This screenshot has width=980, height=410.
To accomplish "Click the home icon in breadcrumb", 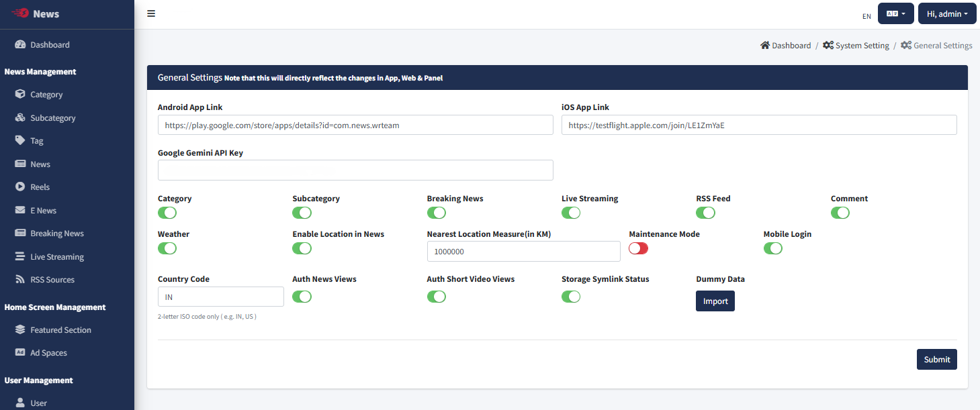I will click(765, 46).
